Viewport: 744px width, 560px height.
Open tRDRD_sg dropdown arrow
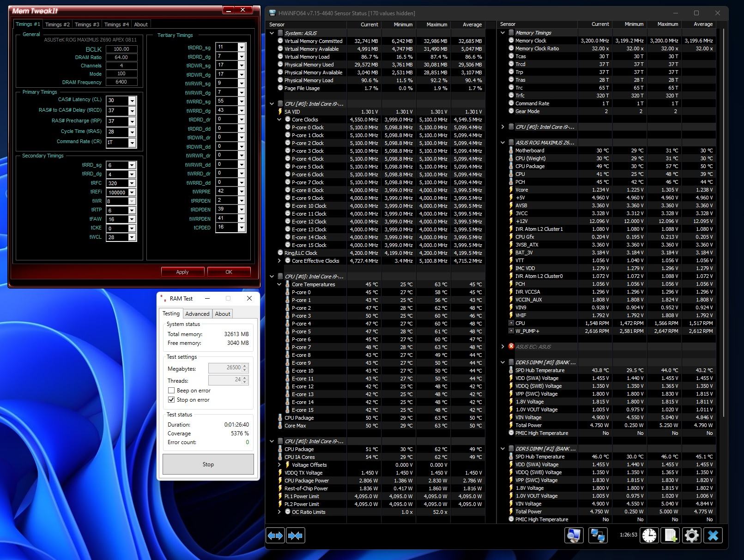[242, 47]
